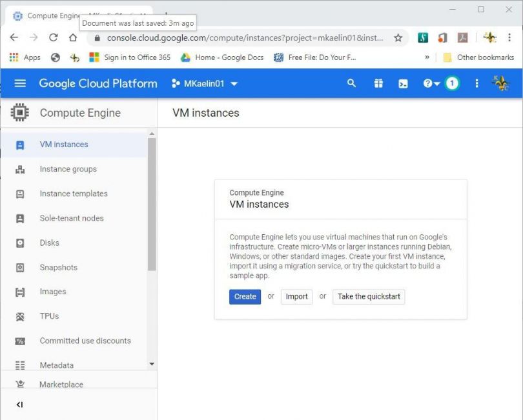Activate the Cloud Shell
Viewport: 523px width, 420px height.
click(x=404, y=83)
